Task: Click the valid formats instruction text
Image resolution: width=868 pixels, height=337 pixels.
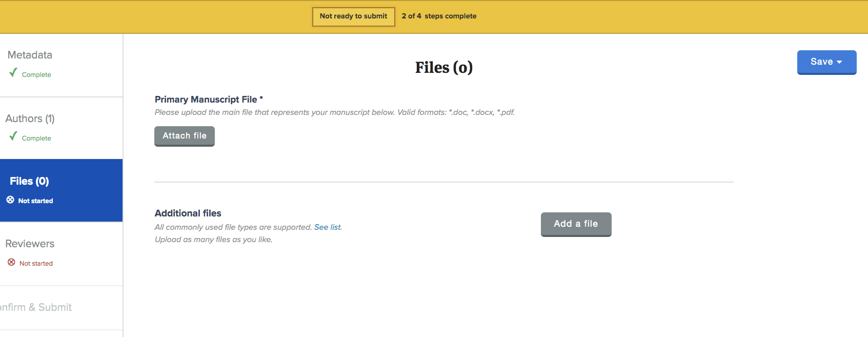Action: click(334, 112)
